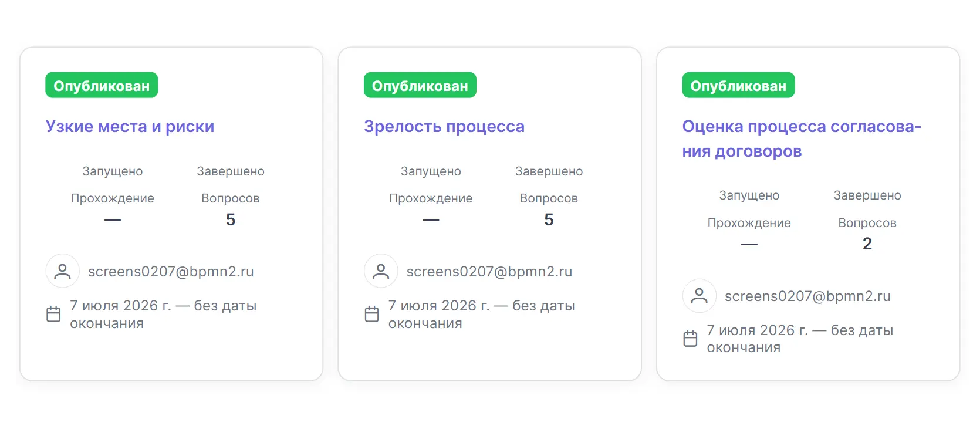
Task: Open "Оценка процесса согласования договоров" title
Action: click(802, 139)
